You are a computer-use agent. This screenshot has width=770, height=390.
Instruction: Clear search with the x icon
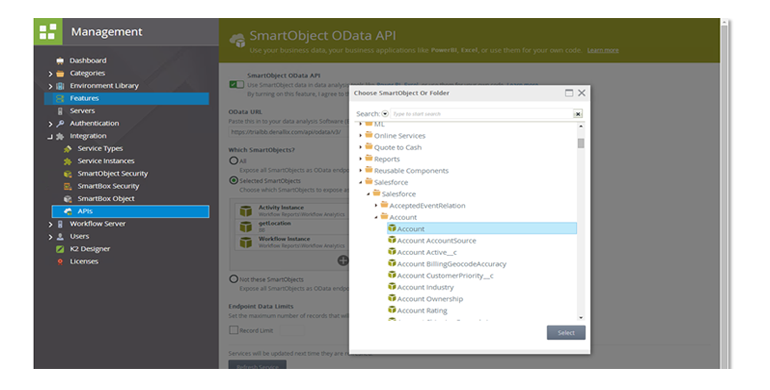[578, 114]
